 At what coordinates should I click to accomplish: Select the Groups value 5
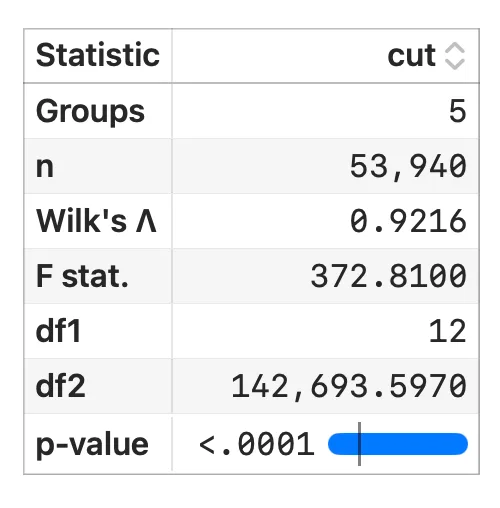tap(457, 111)
